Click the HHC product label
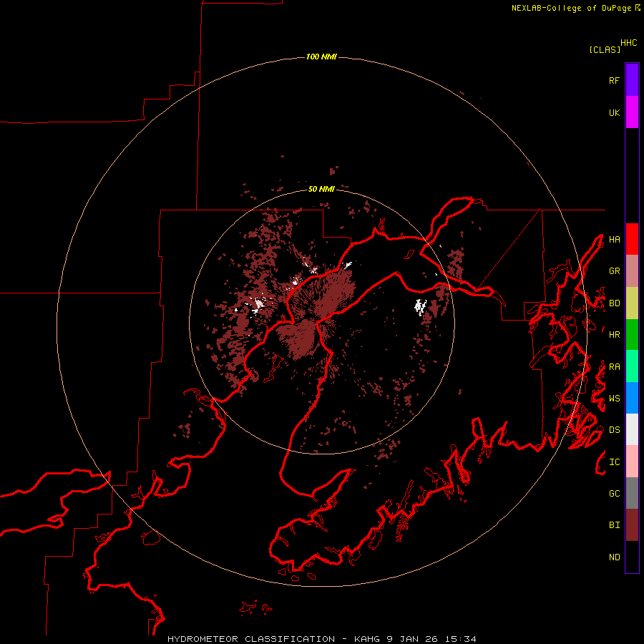The image size is (644, 644). [629, 43]
